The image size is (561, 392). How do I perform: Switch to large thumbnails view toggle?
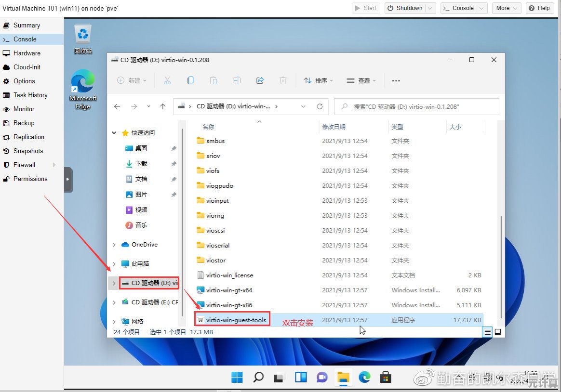pyautogui.click(x=498, y=332)
